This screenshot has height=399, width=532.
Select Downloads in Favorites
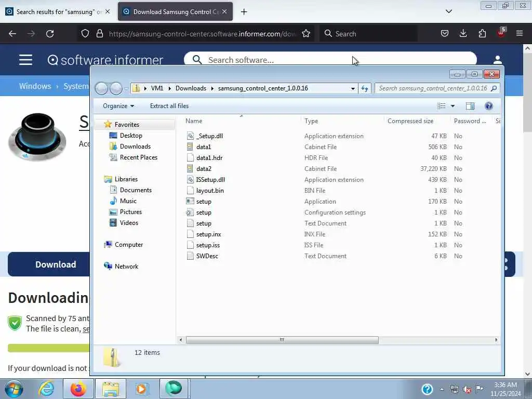point(135,146)
